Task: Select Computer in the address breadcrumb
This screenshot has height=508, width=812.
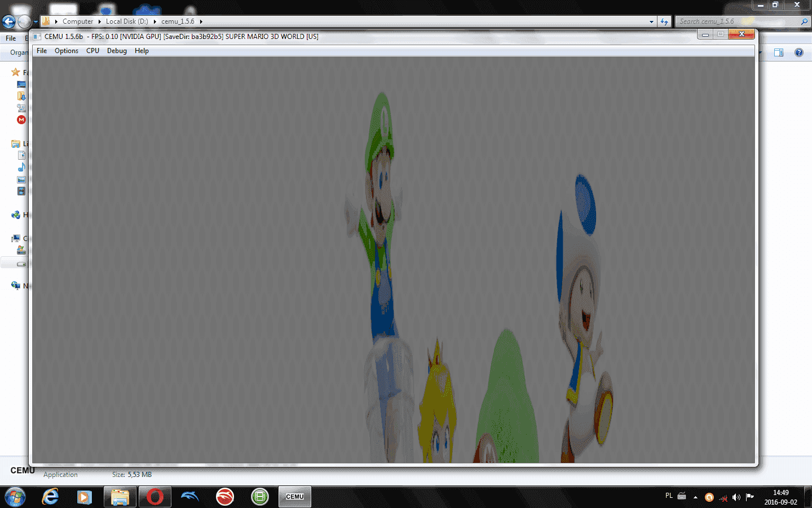Action: tap(78, 21)
